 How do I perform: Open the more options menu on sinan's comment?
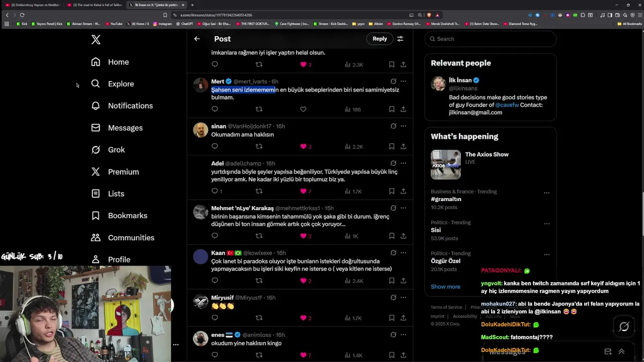[x=403, y=126]
